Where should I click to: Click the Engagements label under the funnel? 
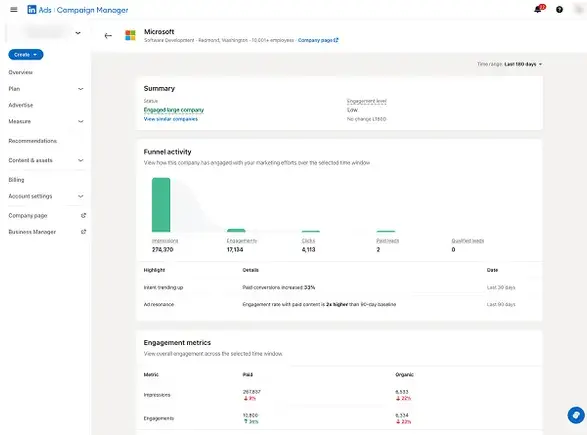point(242,241)
